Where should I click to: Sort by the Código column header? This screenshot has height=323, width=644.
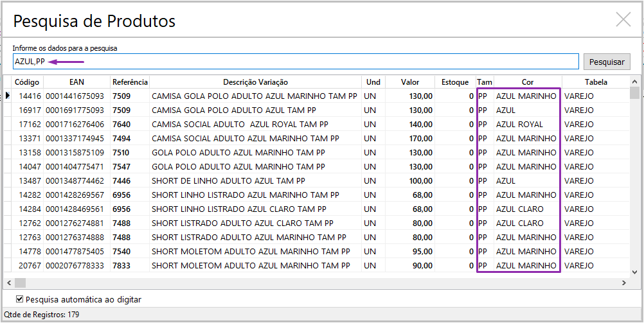click(27, 82)
